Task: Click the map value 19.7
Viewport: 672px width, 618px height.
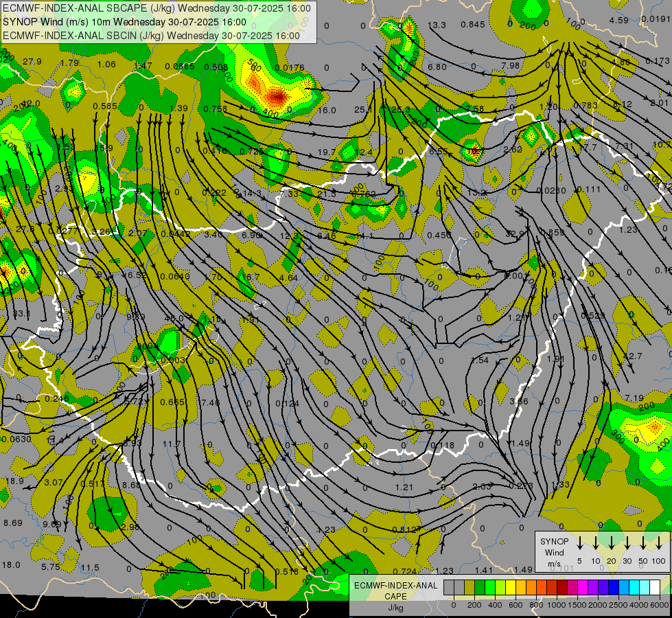Action: coord(327,152)
